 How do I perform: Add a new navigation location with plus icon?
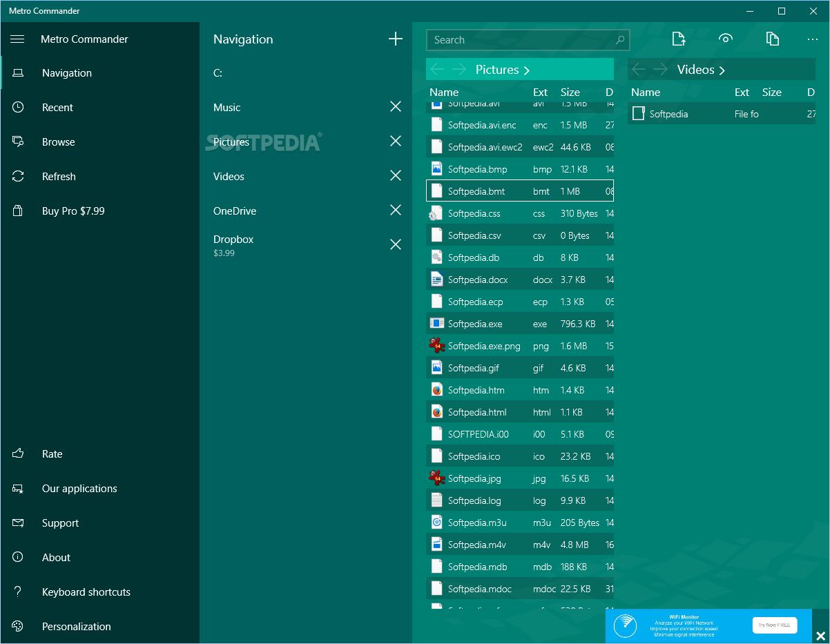(396, 39)
